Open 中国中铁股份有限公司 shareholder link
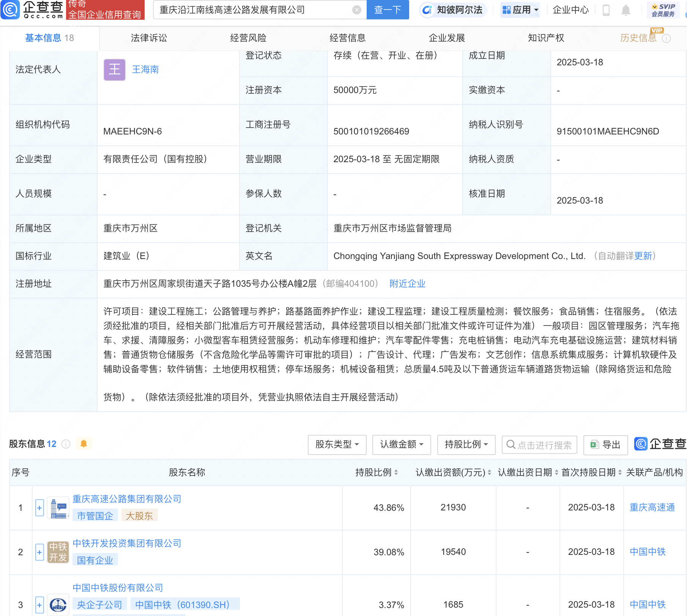This screenshot has height=616, width=687. tap(118, 588)
